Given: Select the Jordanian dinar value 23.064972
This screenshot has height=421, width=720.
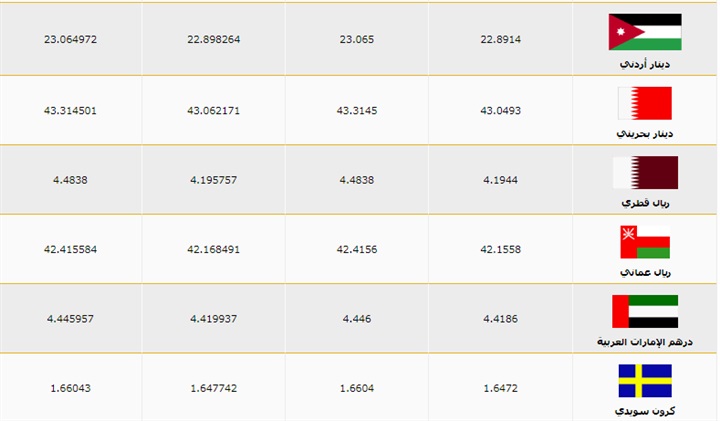Looking at the screenshot, I should pos(71,39).
